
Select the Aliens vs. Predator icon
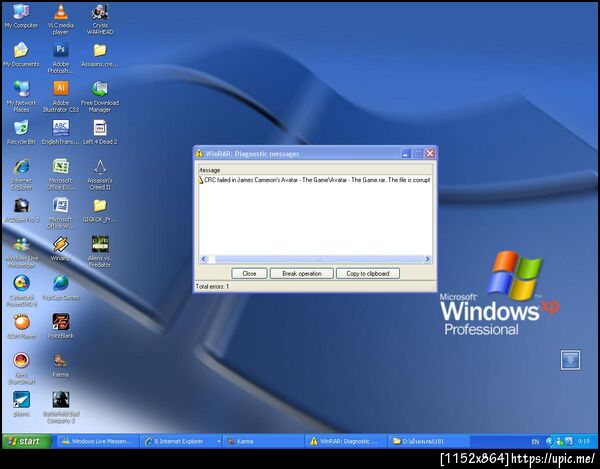(100, 252)
